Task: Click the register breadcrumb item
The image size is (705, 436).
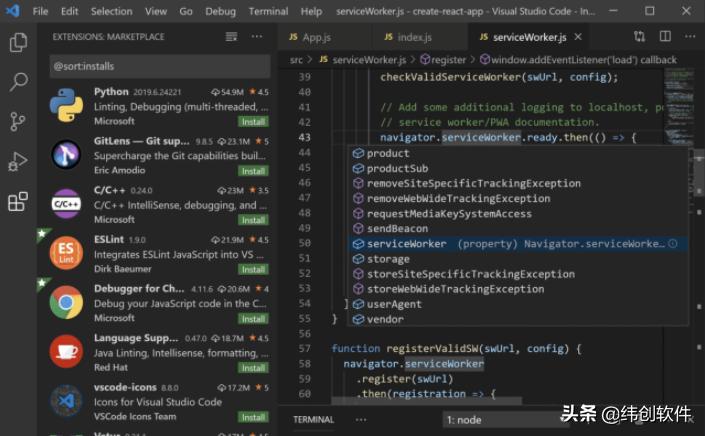Action: click(x=448, y=60)
